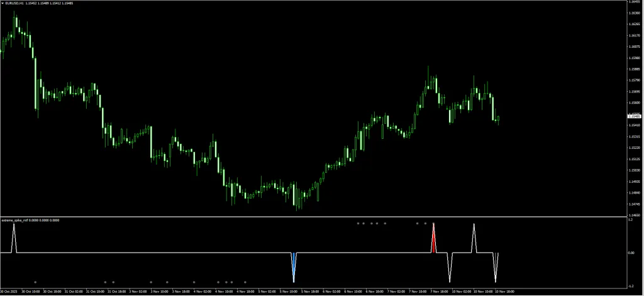Click the 10 Nov 18:00 time axis label
The height and width of the screenshot is (296, 644).
[505, 292]
